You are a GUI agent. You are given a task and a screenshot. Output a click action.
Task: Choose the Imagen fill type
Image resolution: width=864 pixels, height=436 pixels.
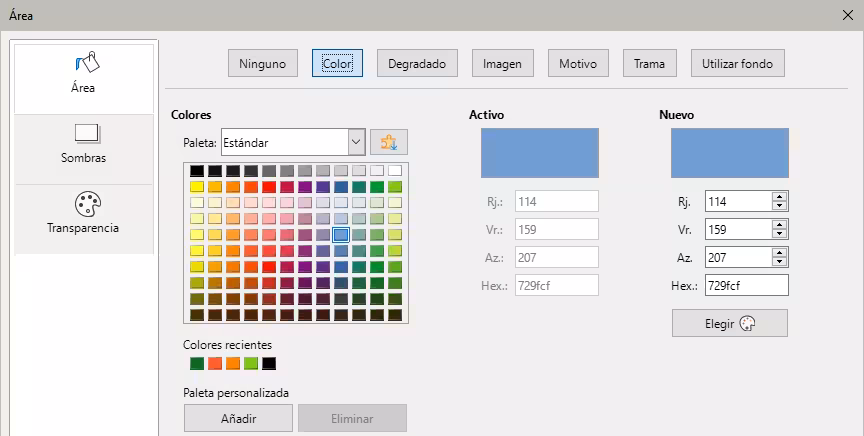[503, 63]
